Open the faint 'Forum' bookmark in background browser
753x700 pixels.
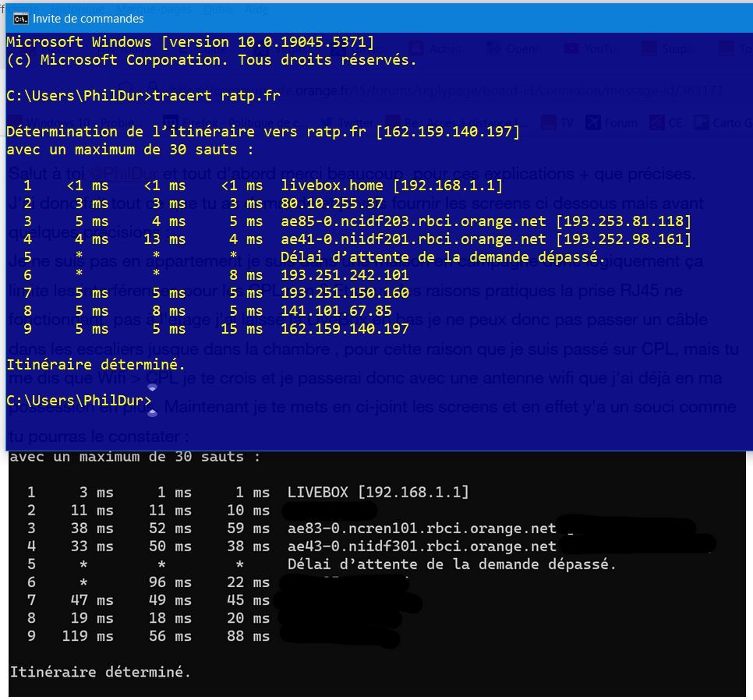point(611,123)
